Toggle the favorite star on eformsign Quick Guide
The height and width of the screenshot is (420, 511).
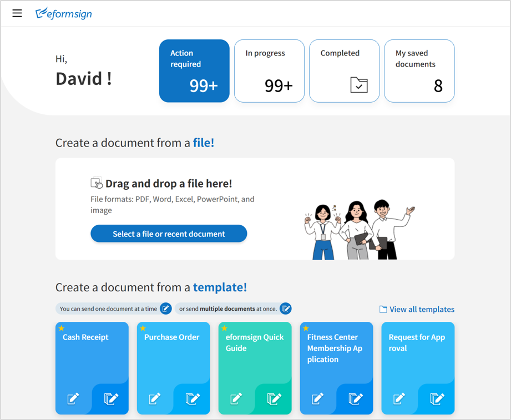click(224, 328)
